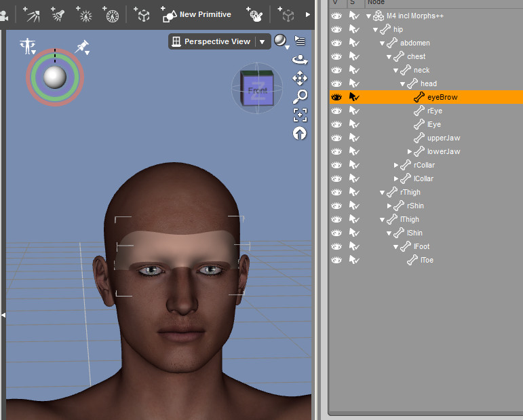The height and width of the screenshot is (420, 523).
Task: Click the pan view arrows icon
Action: click(x=300, y=78)
